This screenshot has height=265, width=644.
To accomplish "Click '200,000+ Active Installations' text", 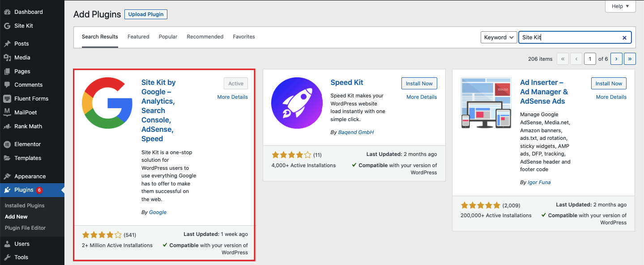I will click(x=496, y=215).
